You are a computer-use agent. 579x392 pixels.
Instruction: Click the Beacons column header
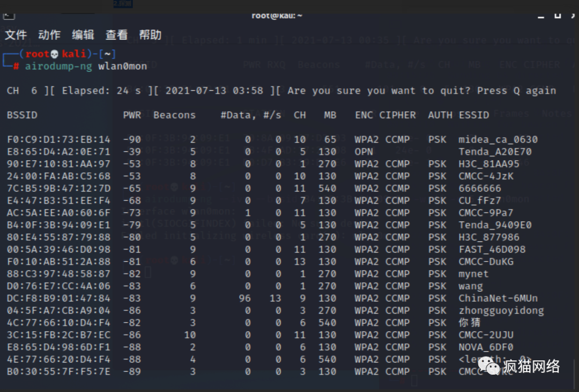coord(174,115)
